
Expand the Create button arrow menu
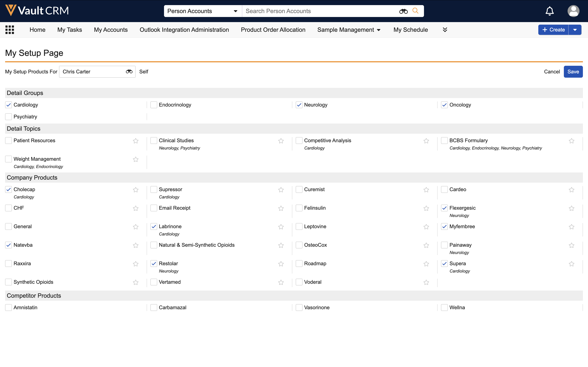coord(575,30)
